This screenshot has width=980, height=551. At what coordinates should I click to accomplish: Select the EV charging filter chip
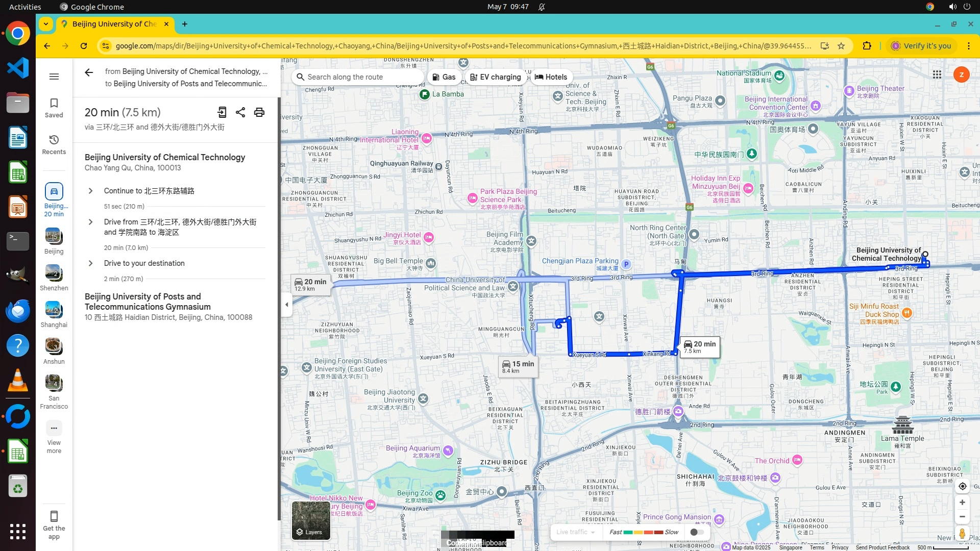(x=496, y=77)
